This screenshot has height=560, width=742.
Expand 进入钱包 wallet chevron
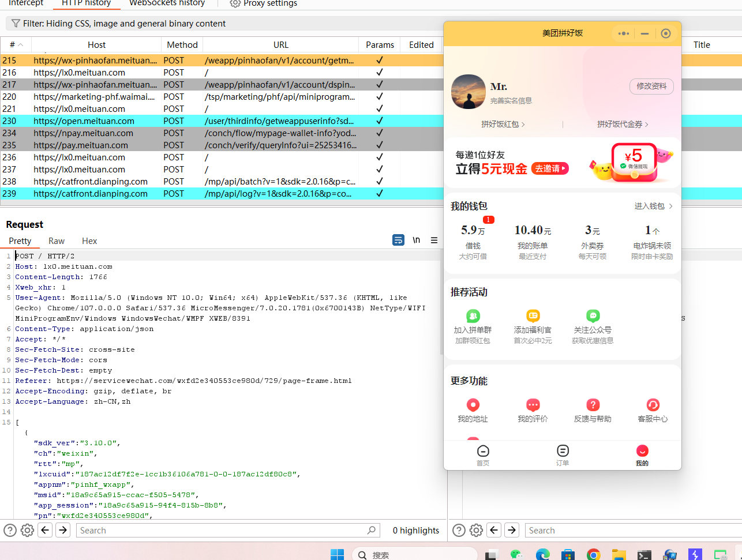[654, 206]
